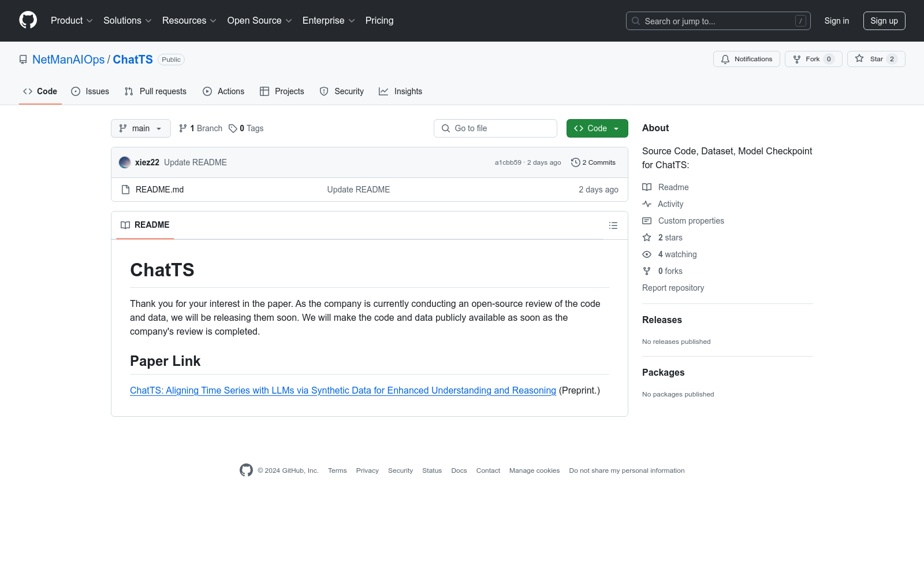Click the Go to file search box
Screen dimensions: 924x578
click(495, 128)
